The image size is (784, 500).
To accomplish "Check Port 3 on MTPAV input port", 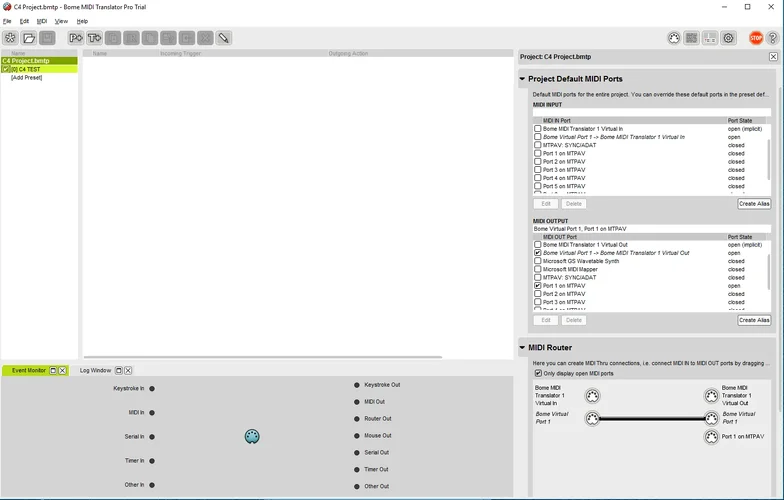I will click(x=538, y=170).
